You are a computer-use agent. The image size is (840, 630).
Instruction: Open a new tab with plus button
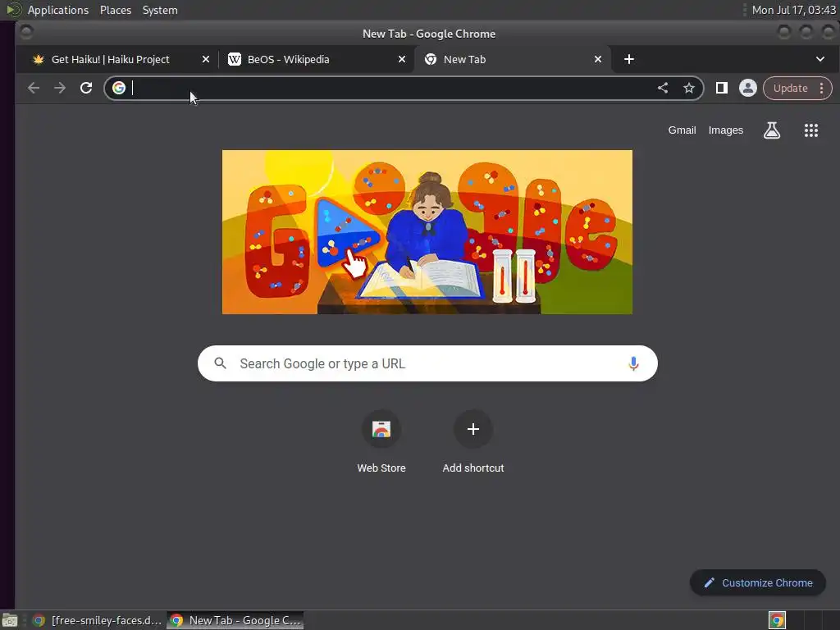pos(629,59)
